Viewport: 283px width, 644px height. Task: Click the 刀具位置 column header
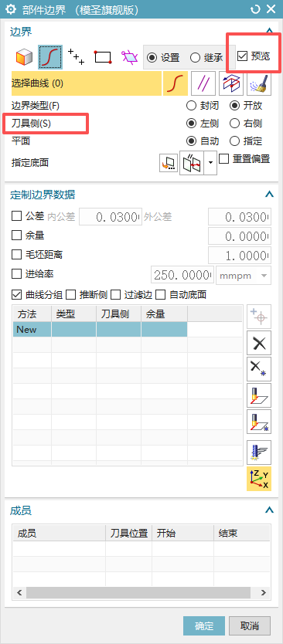pyautogui.click(x=129, y=533)
